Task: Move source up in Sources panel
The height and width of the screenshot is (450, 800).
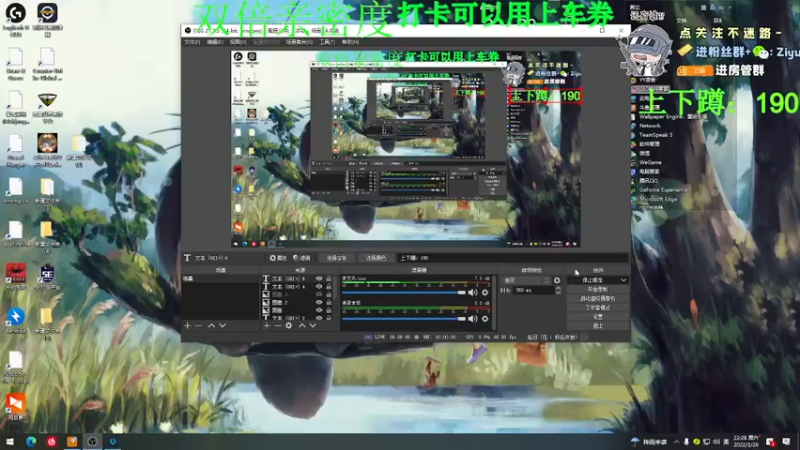Action: point(302,326)
